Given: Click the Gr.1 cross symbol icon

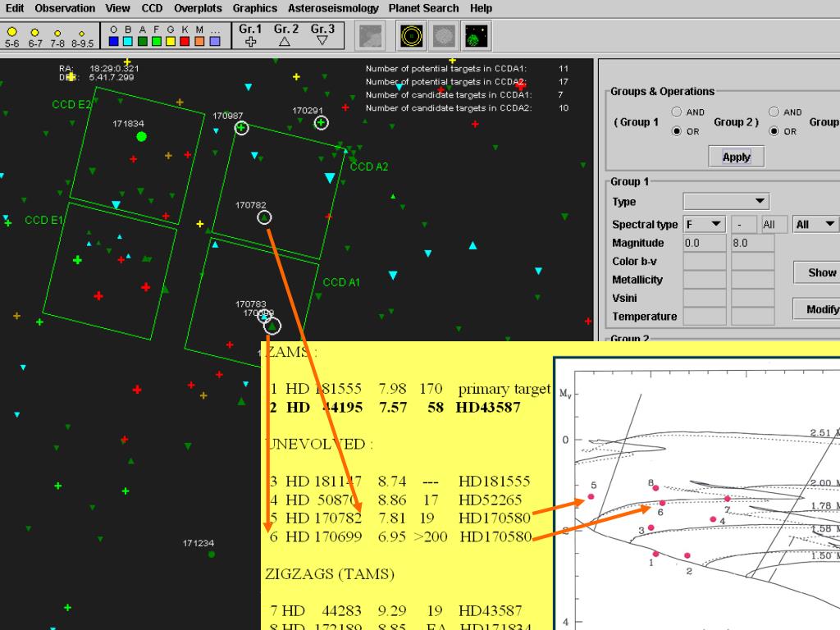Looking at the screenshot, I should click(x=250, y=41).
